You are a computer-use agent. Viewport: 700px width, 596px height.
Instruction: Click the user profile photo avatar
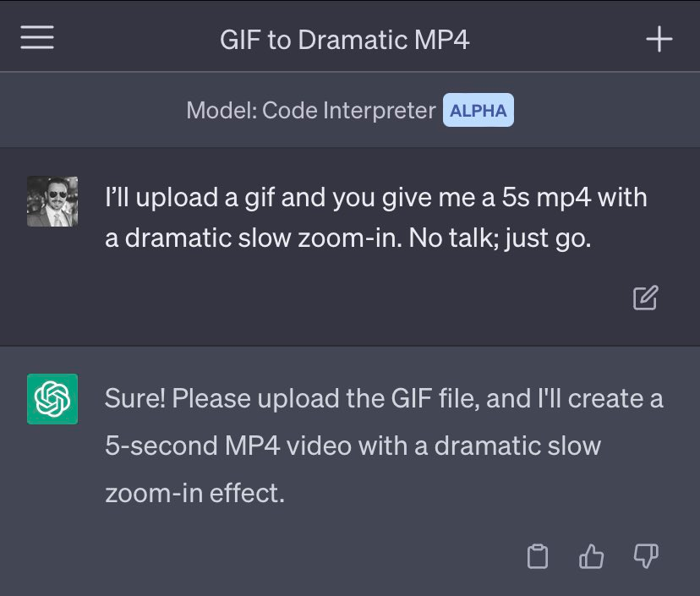(52, 201)
